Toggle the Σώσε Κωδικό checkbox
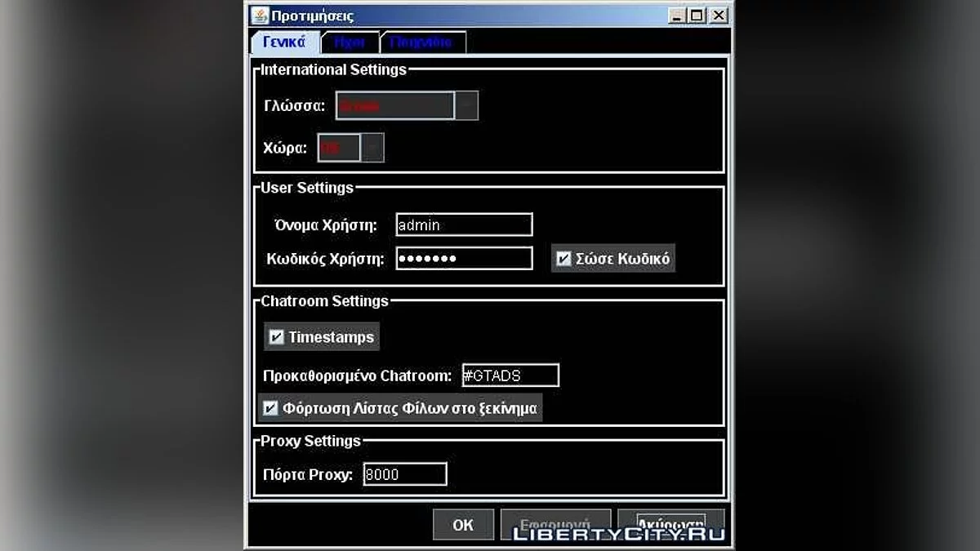 click(563, 260)
